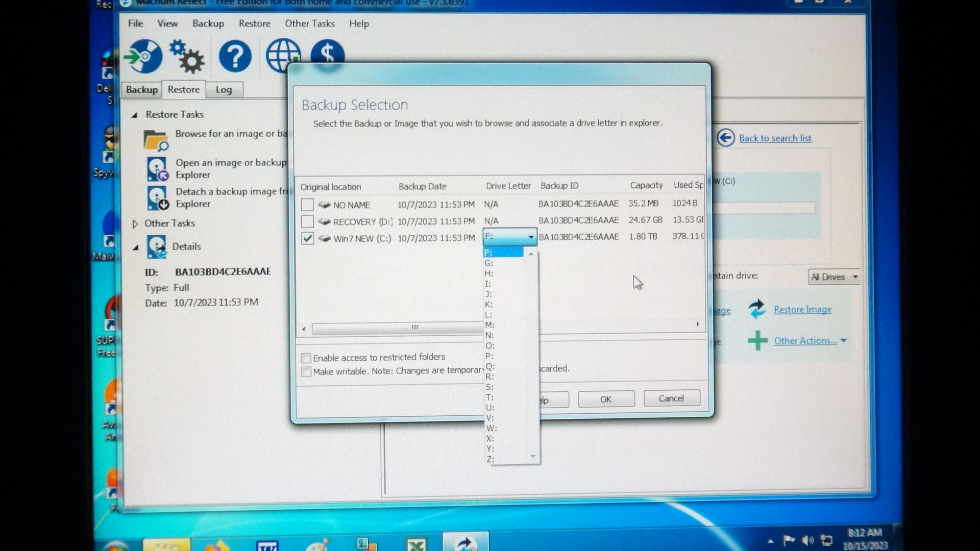The width and height of the screenshot is (980, 551).
Task: Click the Other Actions link
Action: (805, 341)
